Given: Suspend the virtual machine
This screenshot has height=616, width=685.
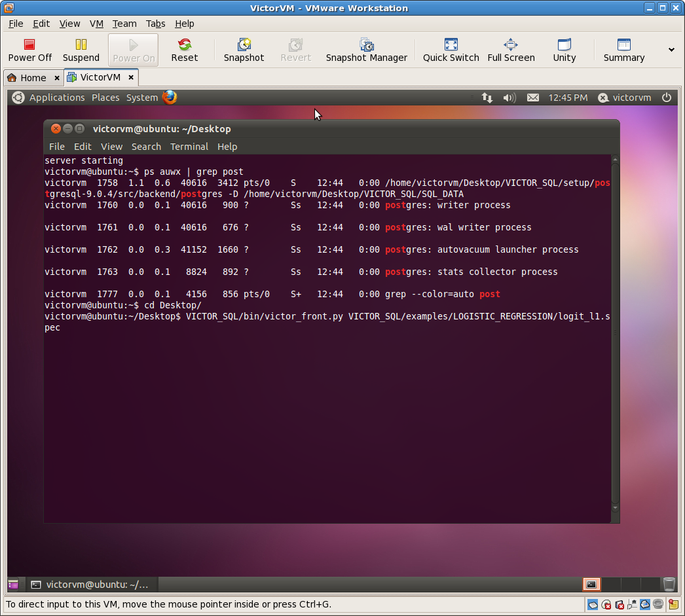Looking at the screenshot, I should click(x=81, y=50).
